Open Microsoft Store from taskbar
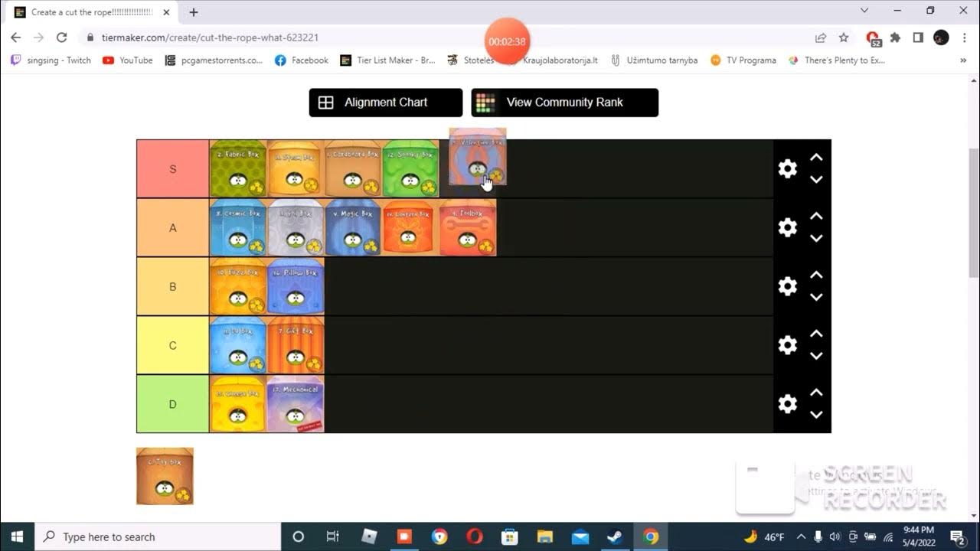Image resolution: width=980 pixels, height=551 pixels. pos(509,536)
